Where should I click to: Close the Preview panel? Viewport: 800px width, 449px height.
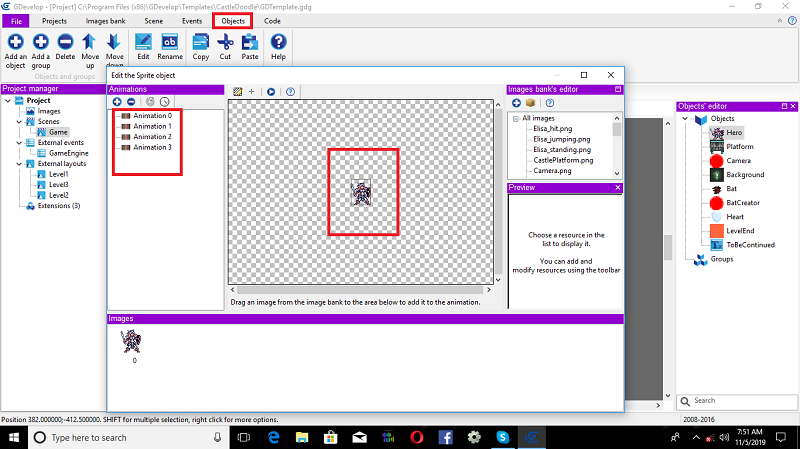point(617,187)
